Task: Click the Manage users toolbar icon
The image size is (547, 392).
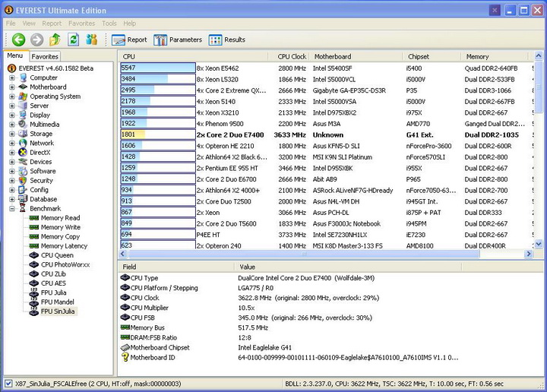Action: 91,40
